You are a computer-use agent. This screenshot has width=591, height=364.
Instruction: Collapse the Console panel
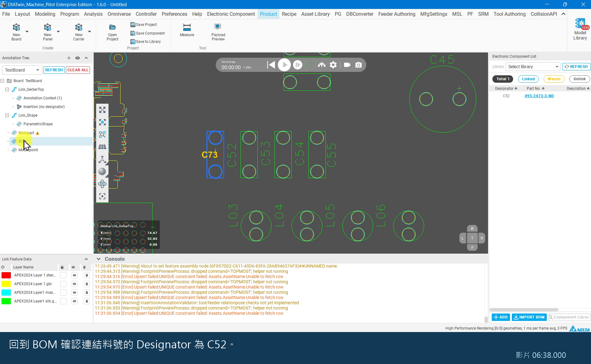[x=98, y=259]
